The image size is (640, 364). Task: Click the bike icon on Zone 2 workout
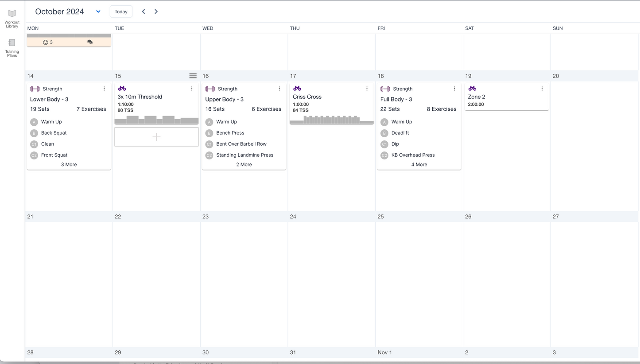click(x=472, y=89)
